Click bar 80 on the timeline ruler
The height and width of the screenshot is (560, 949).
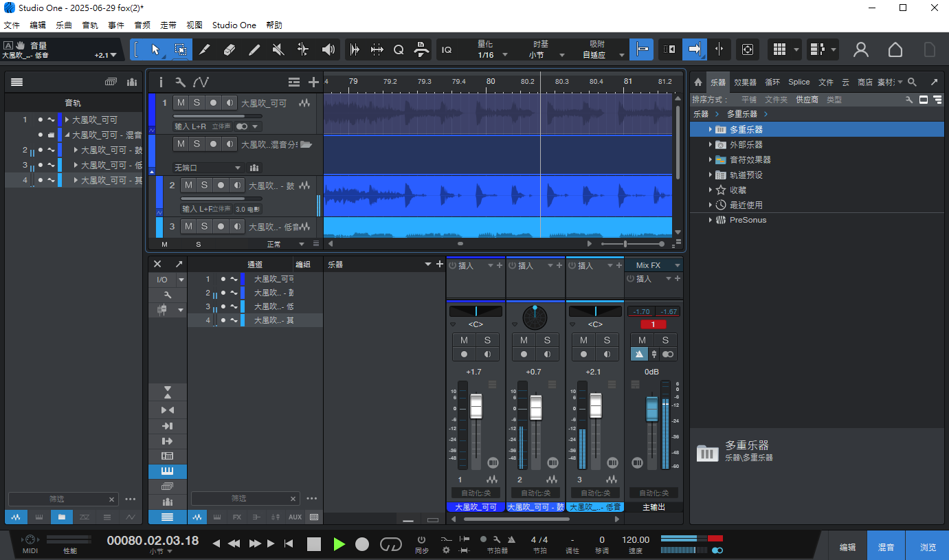click(x=491, y=81)
